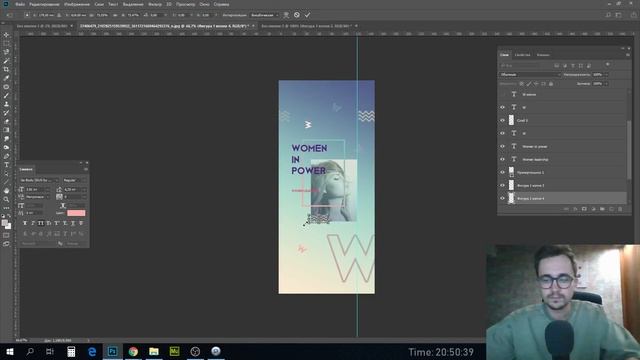Open the font style 'Regular' dropdown
The height and width of the screenshot is (360, 640).
pyautogui.click(x=74, y=180)
